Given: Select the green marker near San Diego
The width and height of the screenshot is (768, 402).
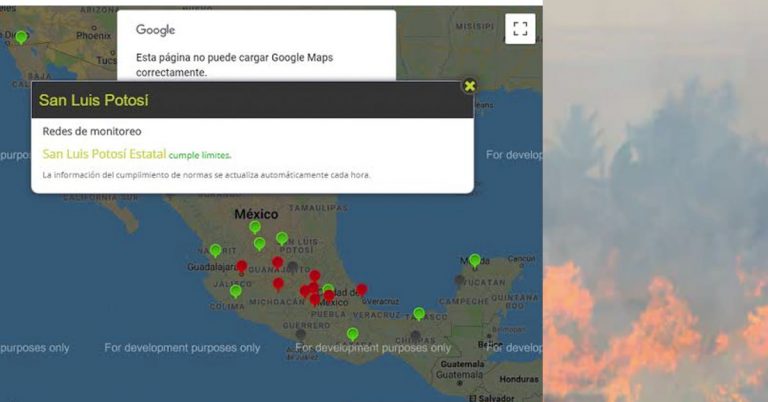Looking at the screenshot, I should click(x=21, y=37).
